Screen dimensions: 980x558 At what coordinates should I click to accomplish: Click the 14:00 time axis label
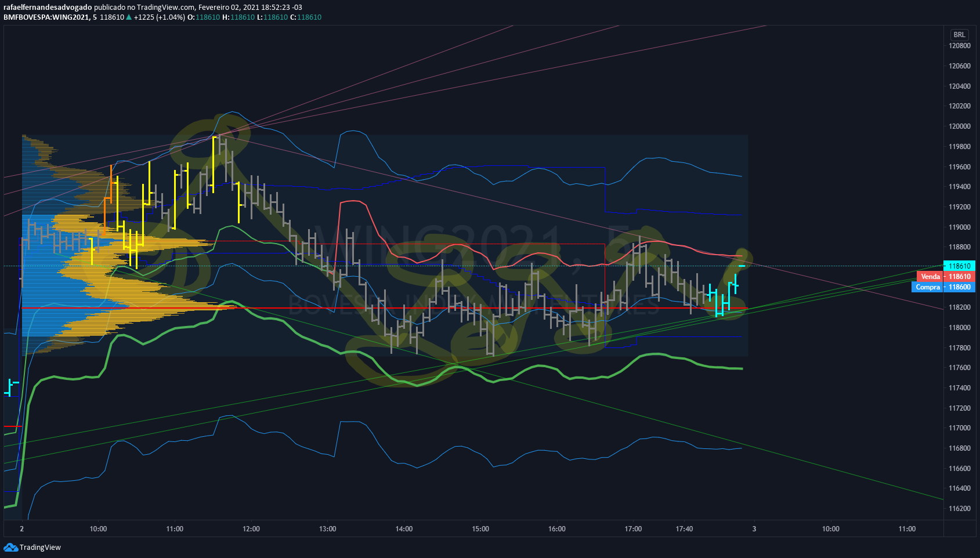point(404,529)
